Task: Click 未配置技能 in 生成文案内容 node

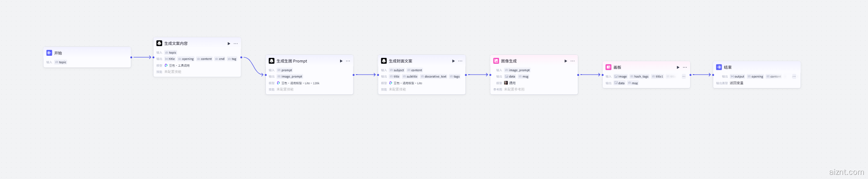Action: (173, 72)
